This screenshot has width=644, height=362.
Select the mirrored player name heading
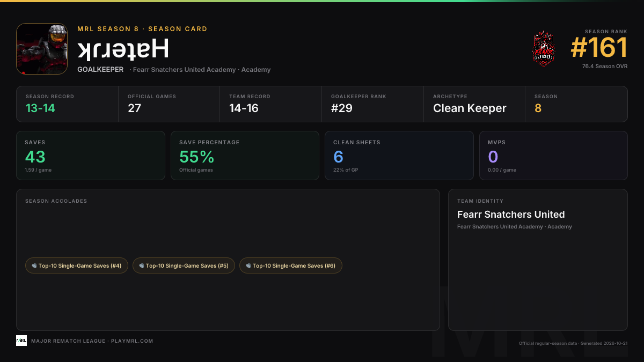coord(123,48)
